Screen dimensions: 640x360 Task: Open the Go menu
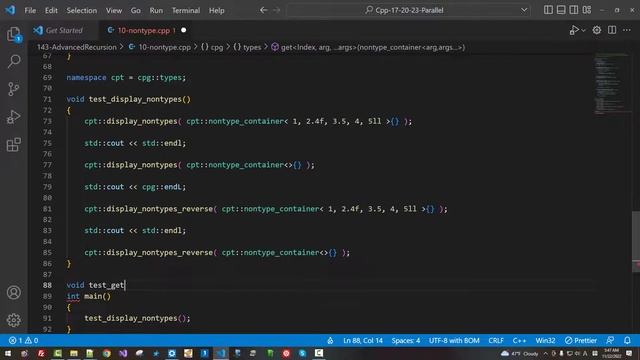(136, 10)
